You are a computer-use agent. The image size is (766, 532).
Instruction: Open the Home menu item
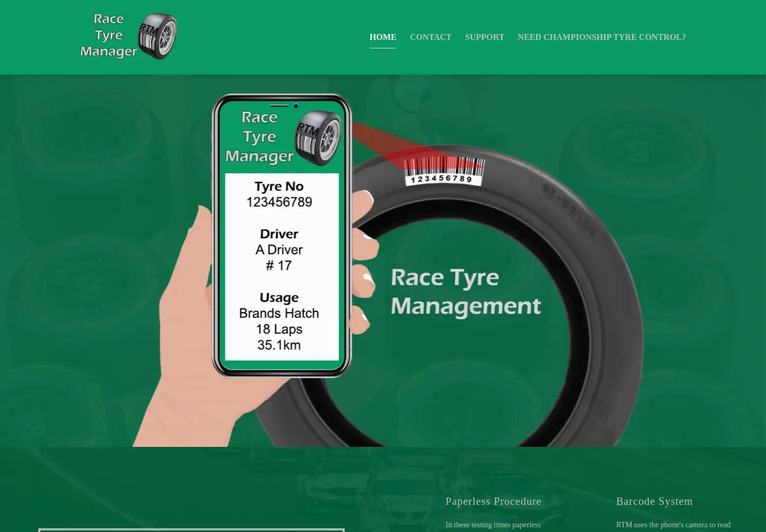[x=383, y=37]
